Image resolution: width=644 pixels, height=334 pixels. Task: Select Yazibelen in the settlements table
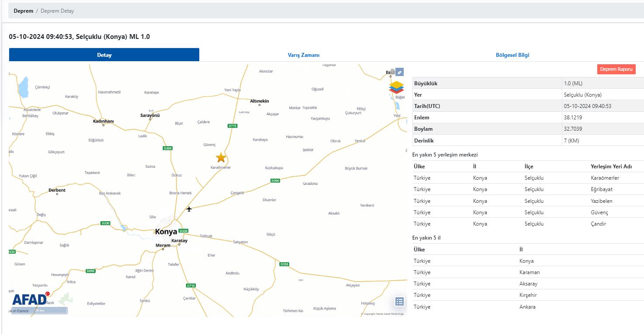coord(602,201)
